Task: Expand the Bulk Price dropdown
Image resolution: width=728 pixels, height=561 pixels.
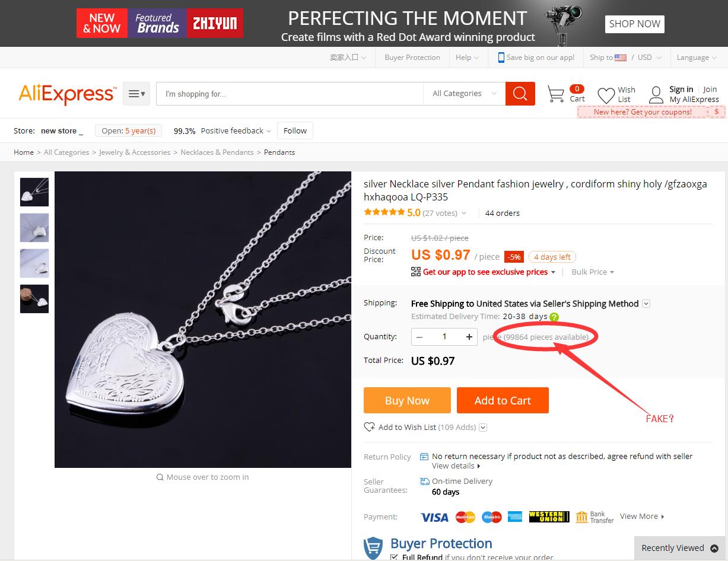Action: (593, 272)
